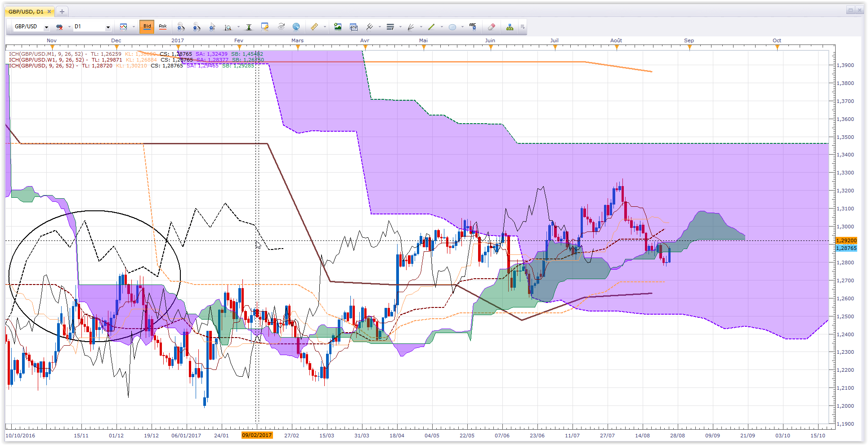This screenshot has width=868, height=445.
Task: Click the orange Juil timeline marker
Action: pos(555,47)
